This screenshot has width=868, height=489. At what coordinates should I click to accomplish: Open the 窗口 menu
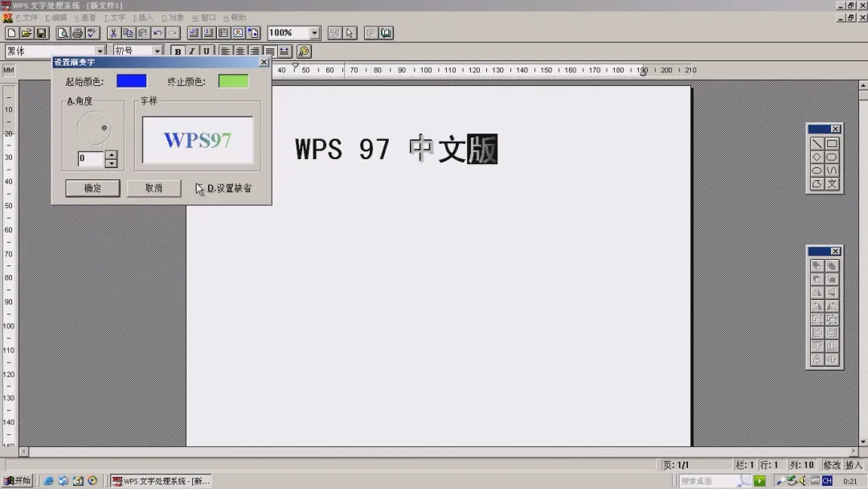point(203,18)
